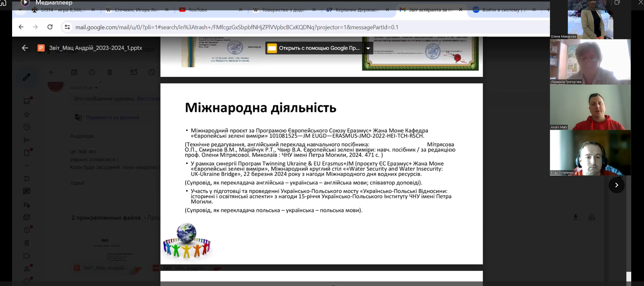Expand recipient details next to кому: мне
The image size is (644, 286).
(x=96, y=88)
